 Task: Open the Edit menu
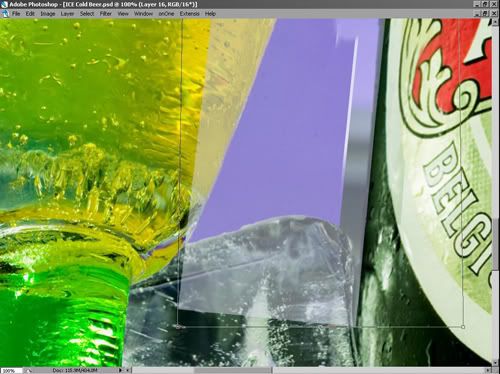click(30, 14)
